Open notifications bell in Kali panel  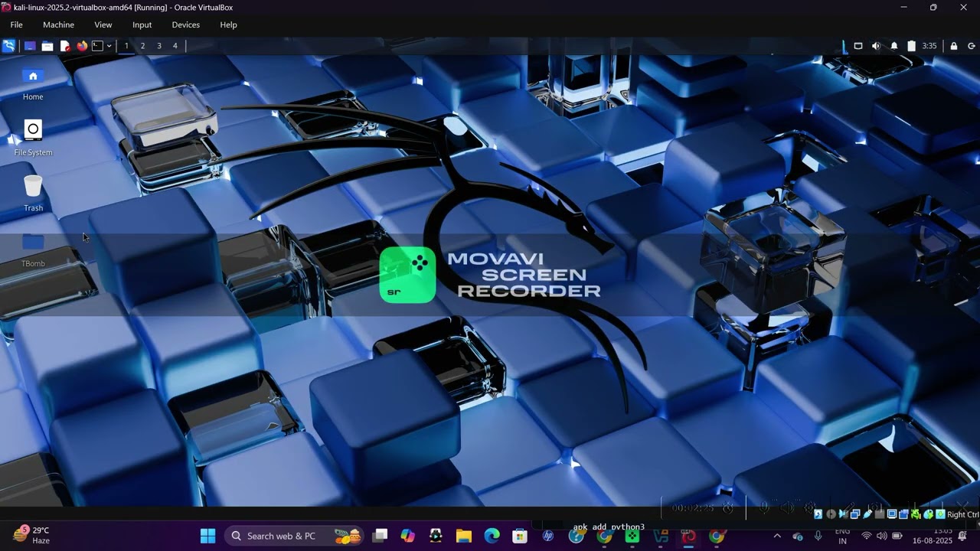click(x=894, y=46)
